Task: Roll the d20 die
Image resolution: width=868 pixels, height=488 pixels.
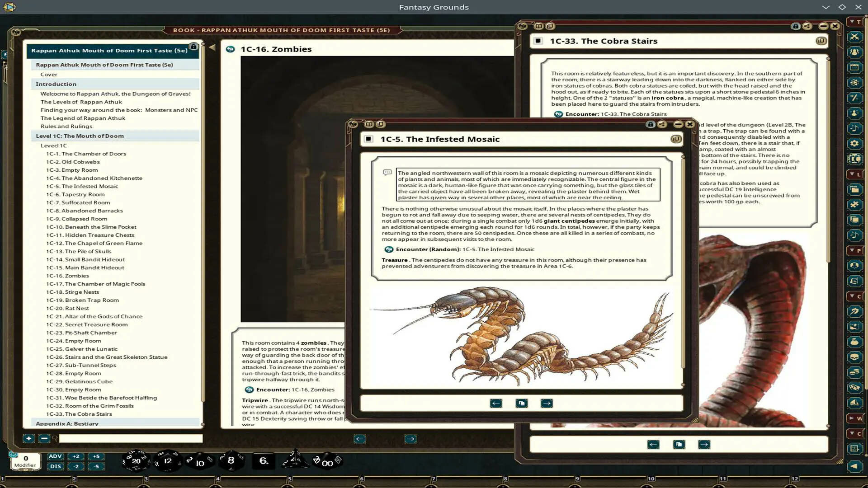Action: coord(136,461)
